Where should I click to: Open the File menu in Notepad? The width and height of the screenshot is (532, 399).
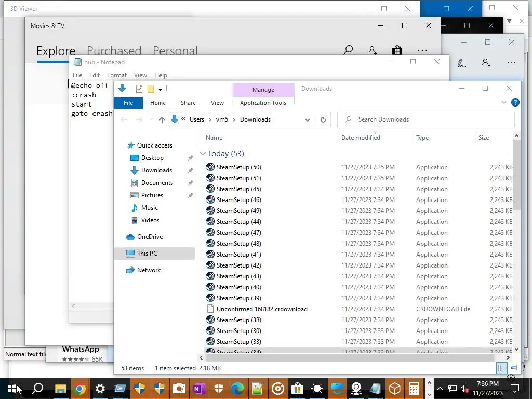(77, 75)
